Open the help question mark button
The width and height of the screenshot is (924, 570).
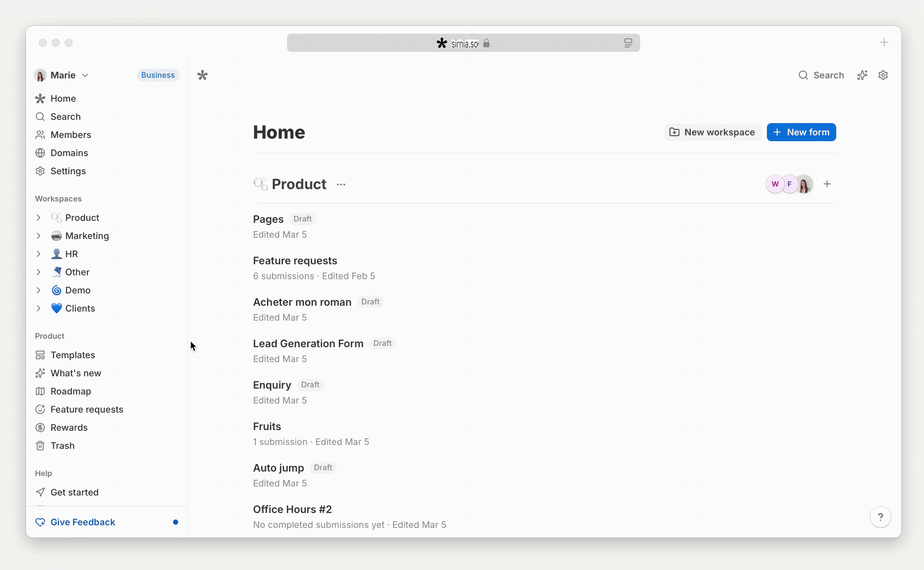pos(880,517)
